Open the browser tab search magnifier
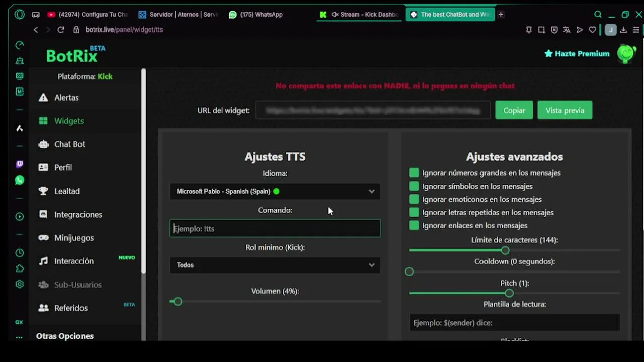The image size is (644, 362). [x=598, y=15]
